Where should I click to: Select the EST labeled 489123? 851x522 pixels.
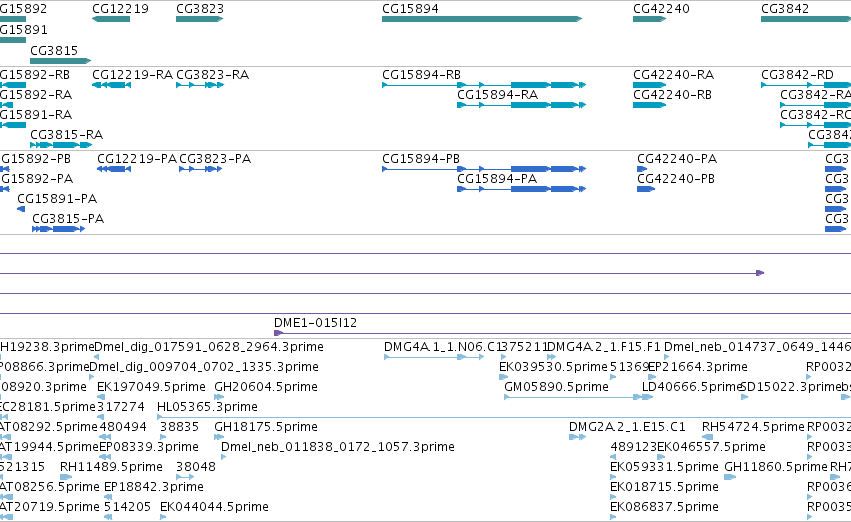pyautogui.click(x=634, y=447)
